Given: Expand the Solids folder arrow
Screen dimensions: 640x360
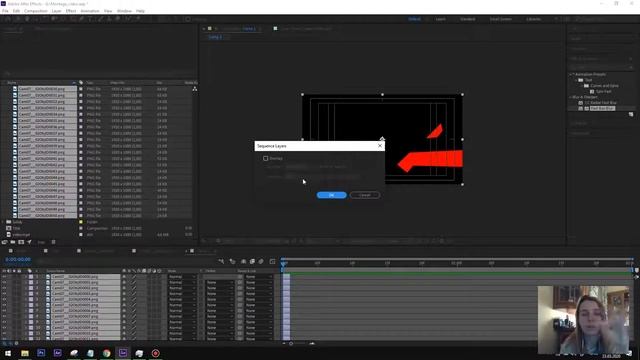Looking at the screenshot, I should pos(3,222).
